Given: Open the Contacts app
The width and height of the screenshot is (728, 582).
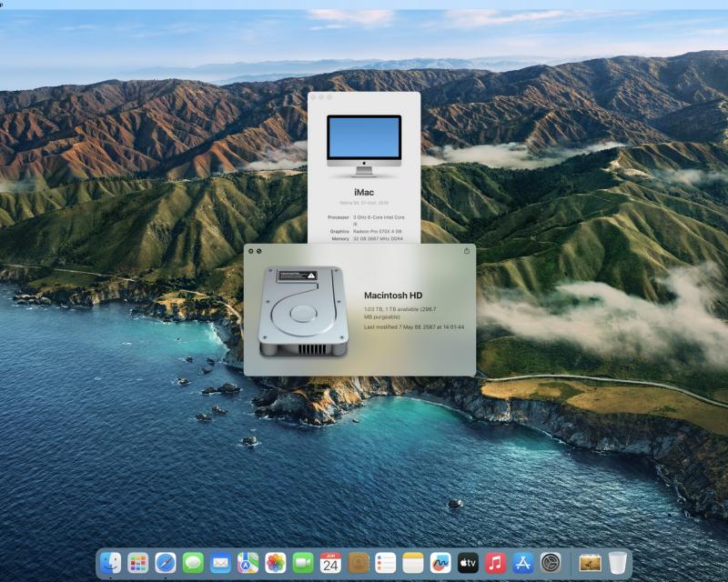Looking at the screenshot, I should [358, 563].
